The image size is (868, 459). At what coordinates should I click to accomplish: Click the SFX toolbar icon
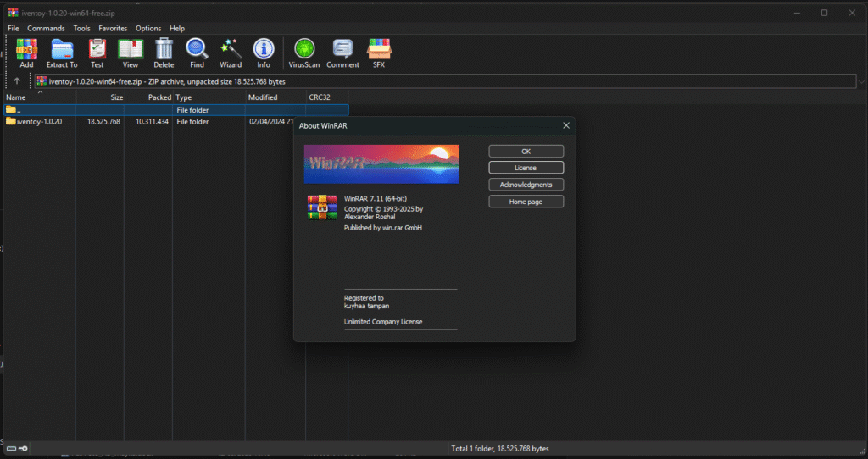tap(379, 53)
